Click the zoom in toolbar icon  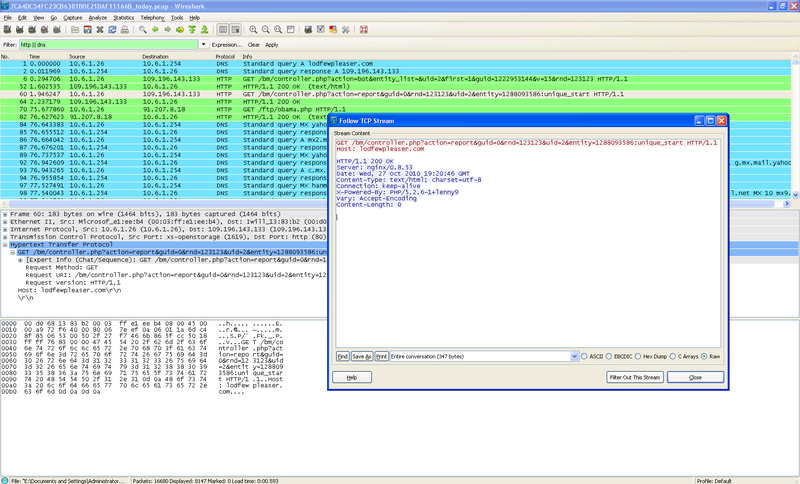click(x=253, y=30)
